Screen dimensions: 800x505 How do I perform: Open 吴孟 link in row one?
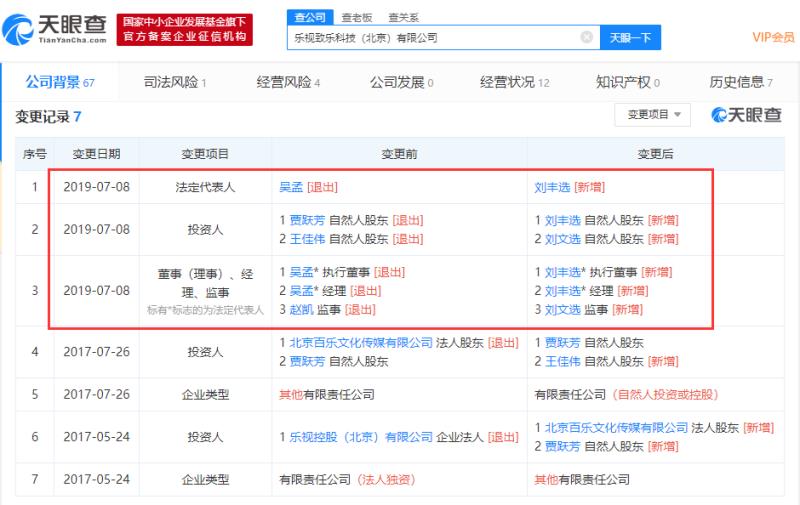click(291, 187)
